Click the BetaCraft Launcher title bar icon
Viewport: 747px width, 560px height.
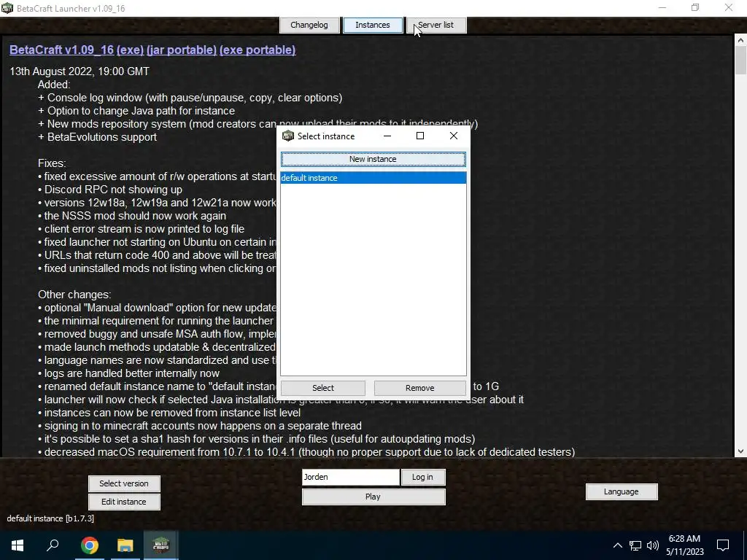point(7,8)
